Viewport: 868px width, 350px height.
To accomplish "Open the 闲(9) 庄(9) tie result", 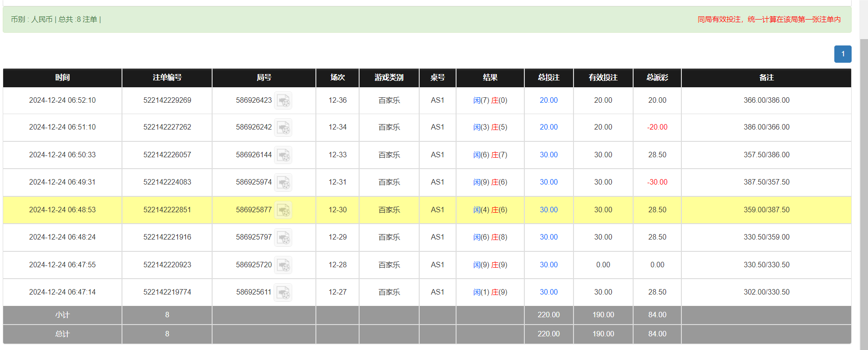I will click(490, 265).
